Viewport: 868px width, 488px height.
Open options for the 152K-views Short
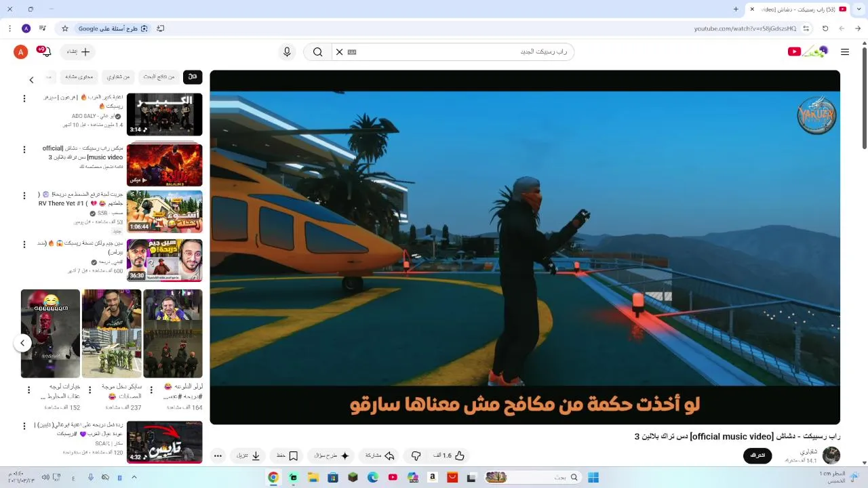pyautogui.click(x=28, y=390)
